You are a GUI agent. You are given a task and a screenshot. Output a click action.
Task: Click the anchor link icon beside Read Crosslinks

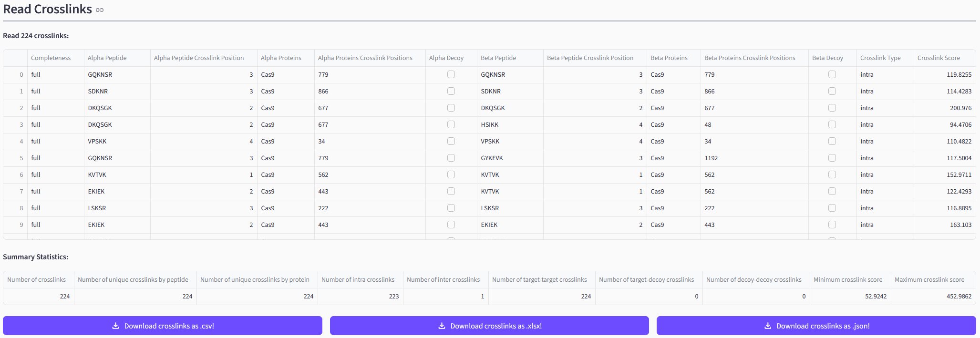[x=100, y=10]
